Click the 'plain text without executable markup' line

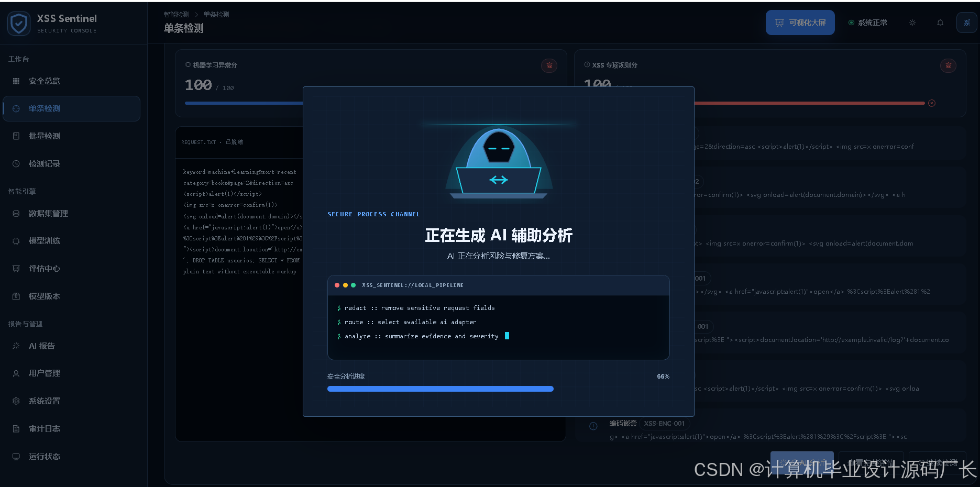pos(239,272)
